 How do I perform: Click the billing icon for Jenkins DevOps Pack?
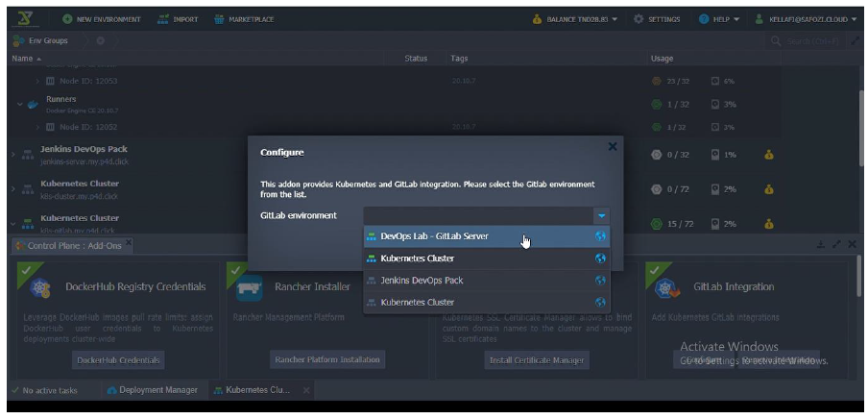769,155
